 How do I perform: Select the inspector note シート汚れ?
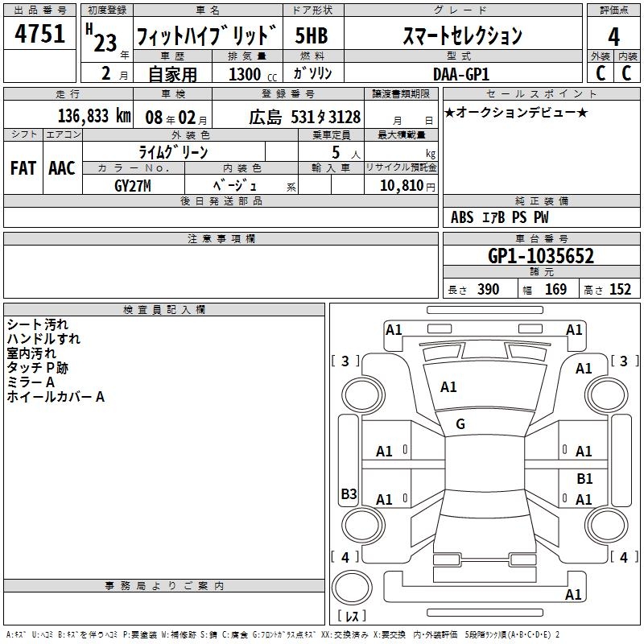click(x=37, y=324)
